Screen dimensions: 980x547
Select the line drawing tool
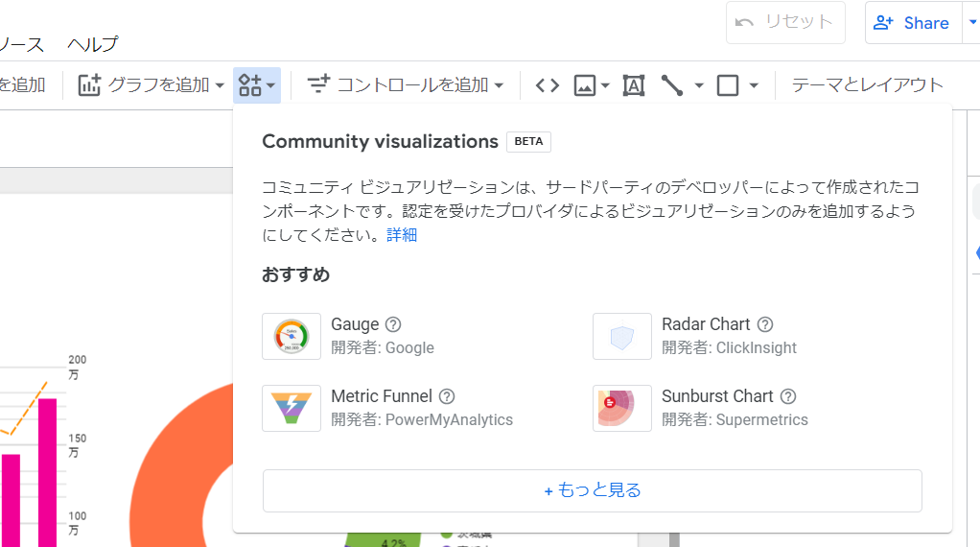tap(672, 85)
